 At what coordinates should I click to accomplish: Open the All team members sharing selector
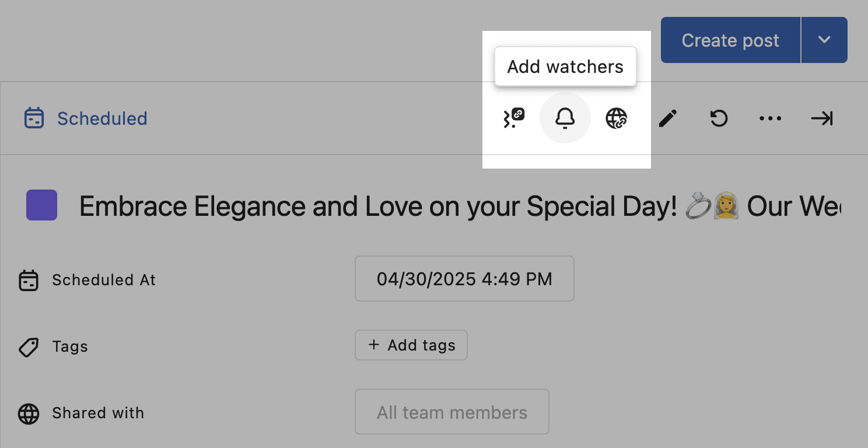point(452,412)
